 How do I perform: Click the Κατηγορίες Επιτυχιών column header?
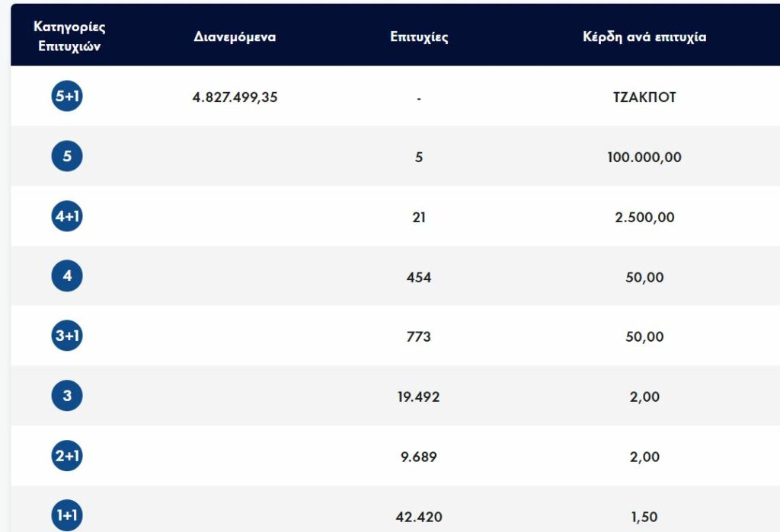pos(69,36)
